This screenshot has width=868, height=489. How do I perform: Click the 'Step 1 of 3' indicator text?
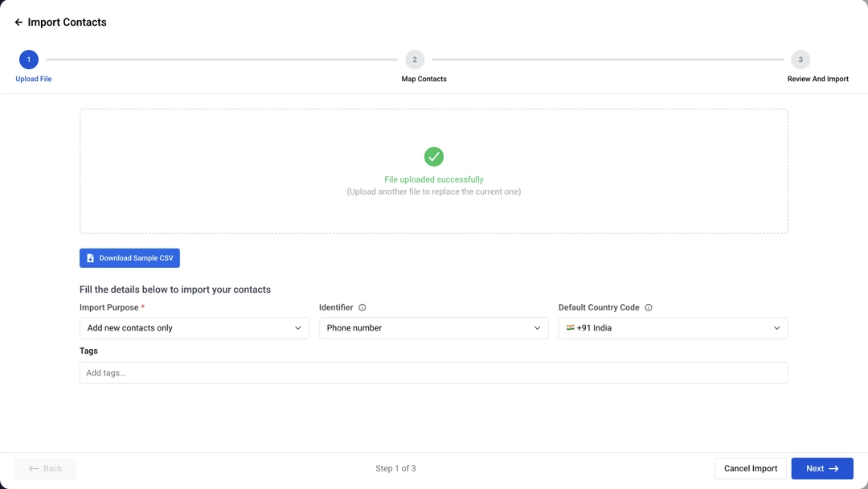click(395, 469)
